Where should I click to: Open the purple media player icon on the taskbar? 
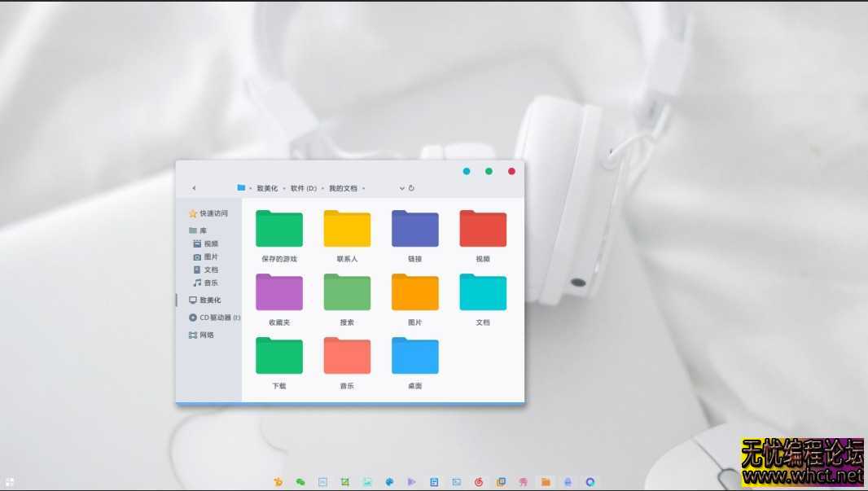(x=410, y=481)
